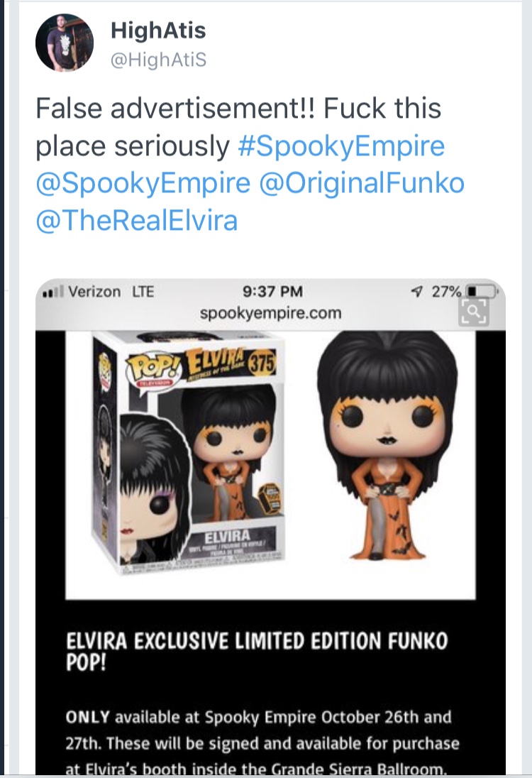Tap the location arrow status icon
This screenshot has width=532, height=778.
[x=418, y=291]
